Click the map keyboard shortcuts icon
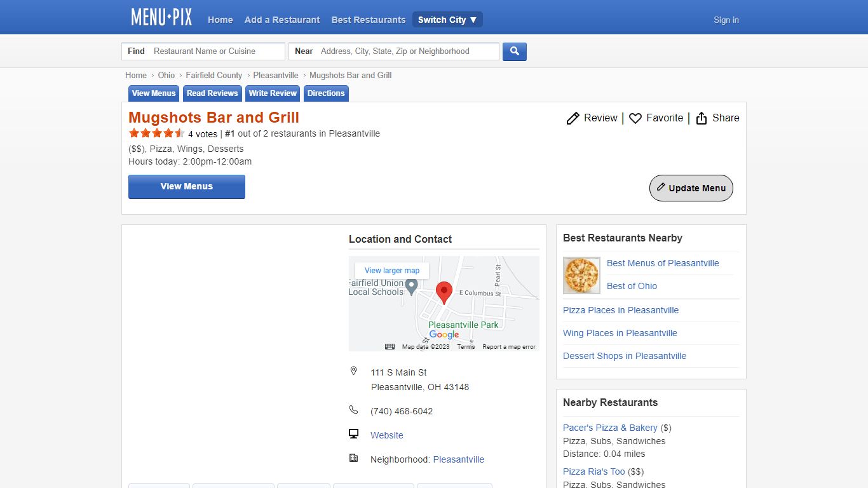Image resolution: width=868 pixels, height=488 pixels. pyautogui.click(x=390, y=346)
